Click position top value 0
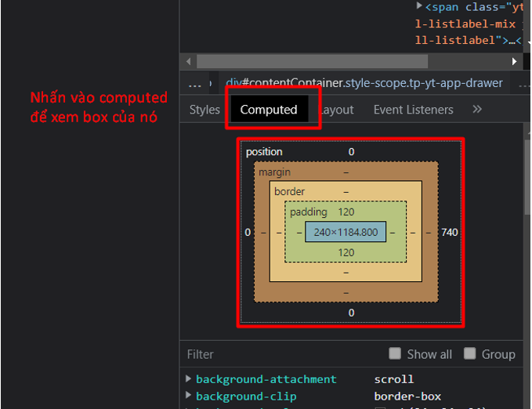This screenshot has height=409, width=532. click(x=351, y=152)
